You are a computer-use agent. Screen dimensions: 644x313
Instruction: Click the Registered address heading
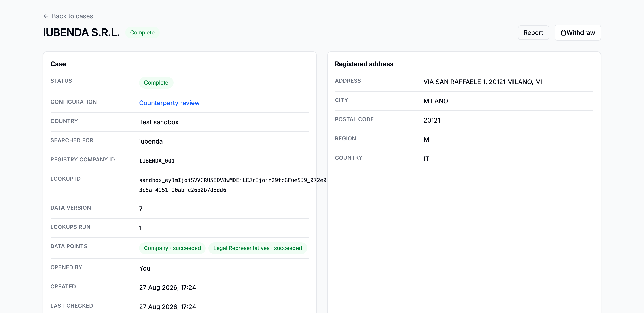point(364,64)
